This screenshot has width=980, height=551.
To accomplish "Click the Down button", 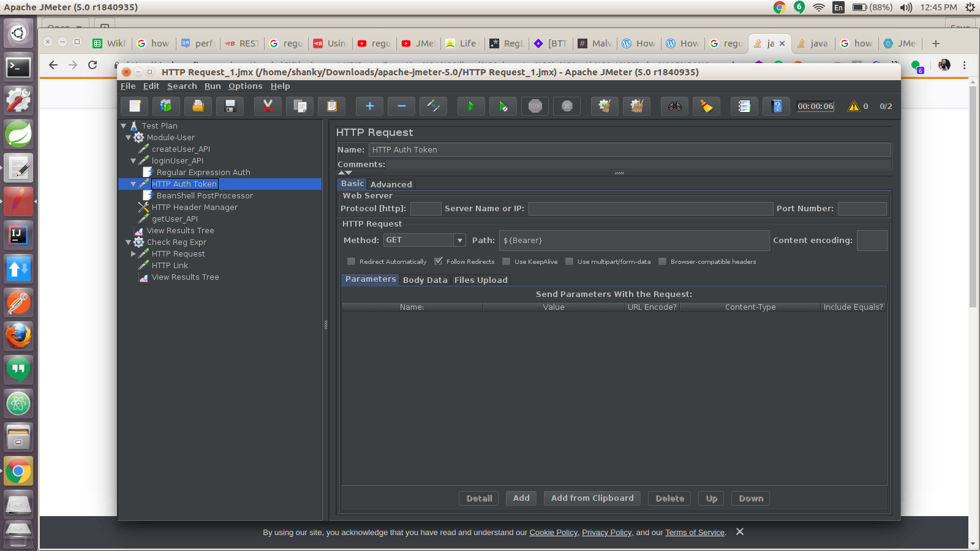I will coord(751,498).
